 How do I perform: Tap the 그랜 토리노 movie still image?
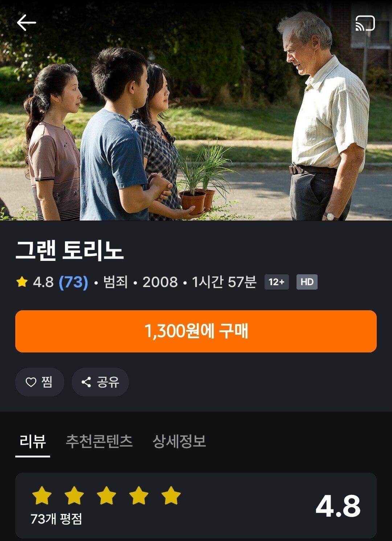[196, 110]
